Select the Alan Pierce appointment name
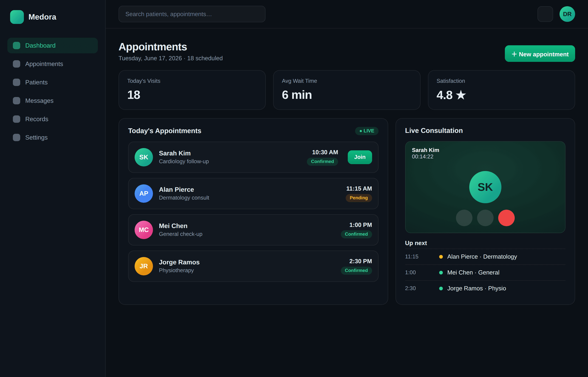The height and width of the screenshot is (377, 588). 176,189
